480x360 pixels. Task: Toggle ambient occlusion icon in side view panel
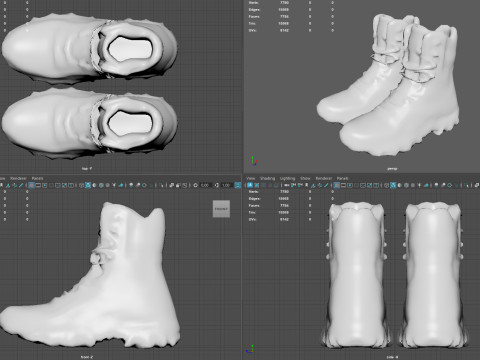click(x=436, y=185)
